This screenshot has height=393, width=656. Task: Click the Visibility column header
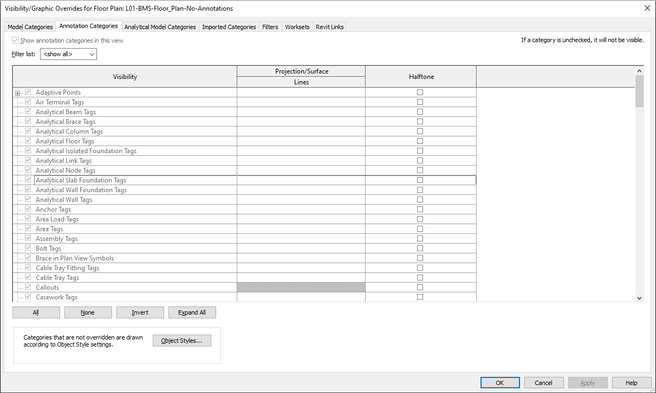(x=125, y=77)
